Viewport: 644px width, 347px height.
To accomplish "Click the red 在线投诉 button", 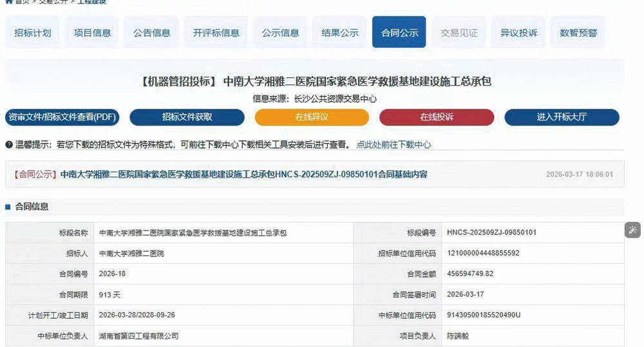I will [437, 117].
